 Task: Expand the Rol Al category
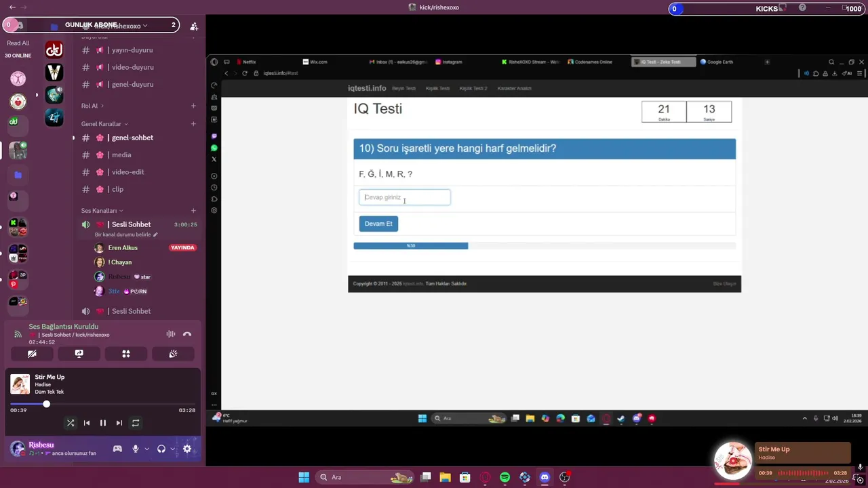(92, 106)
